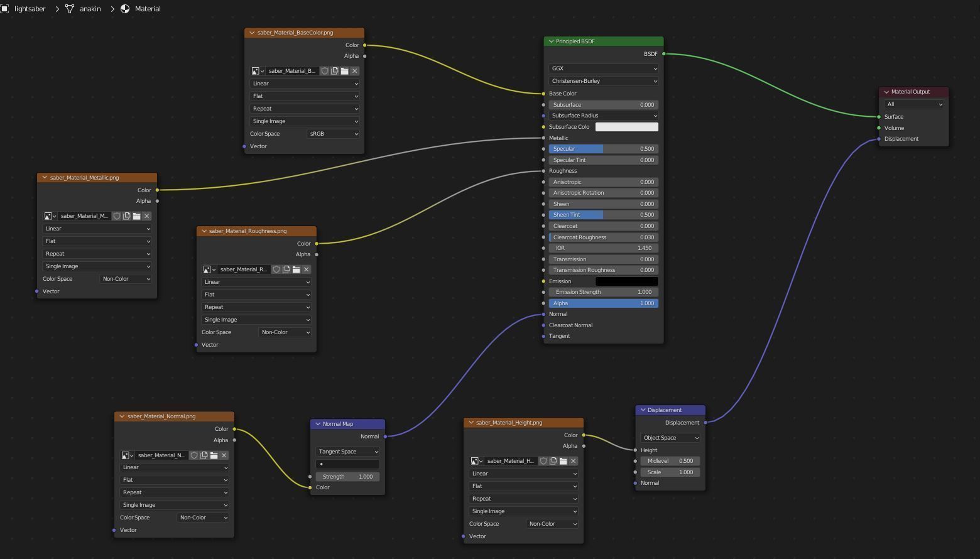Click lightsaber breadcrumb item

[x=30, y=9]
